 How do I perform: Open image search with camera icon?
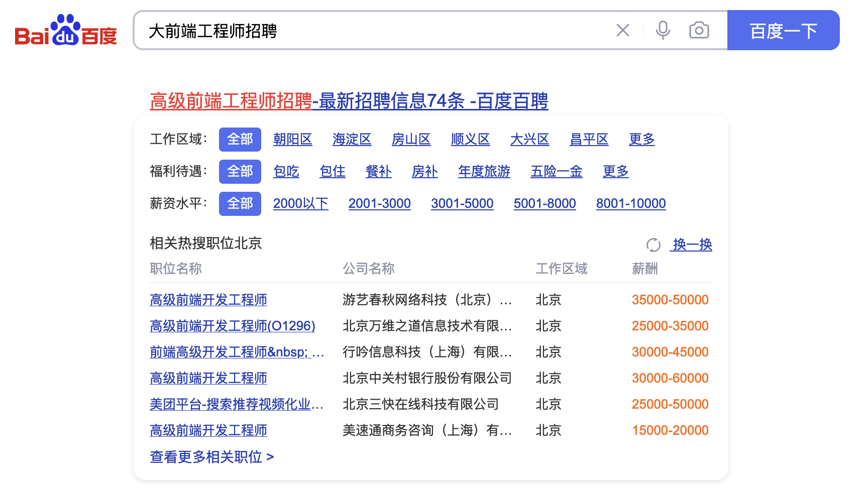699,31
